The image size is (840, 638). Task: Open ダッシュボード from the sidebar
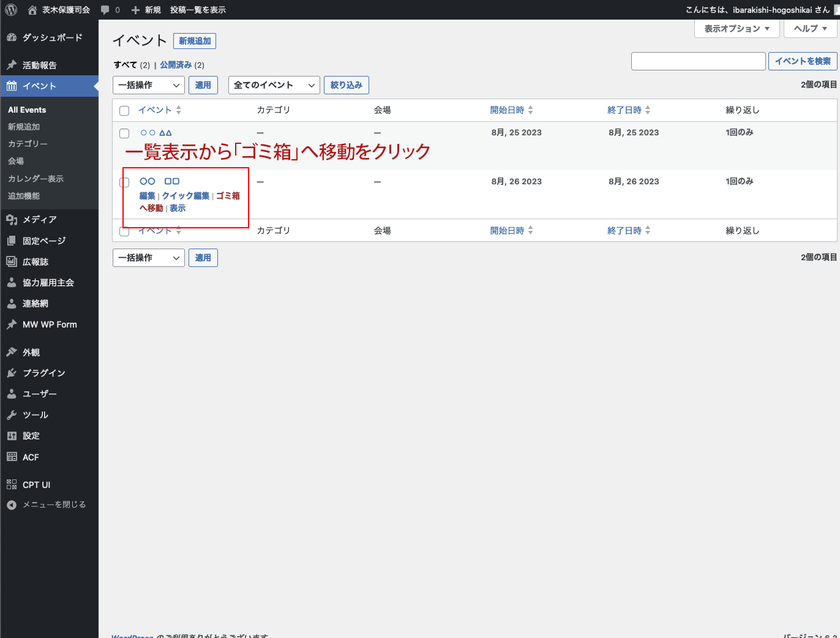[x=51, y=37]
